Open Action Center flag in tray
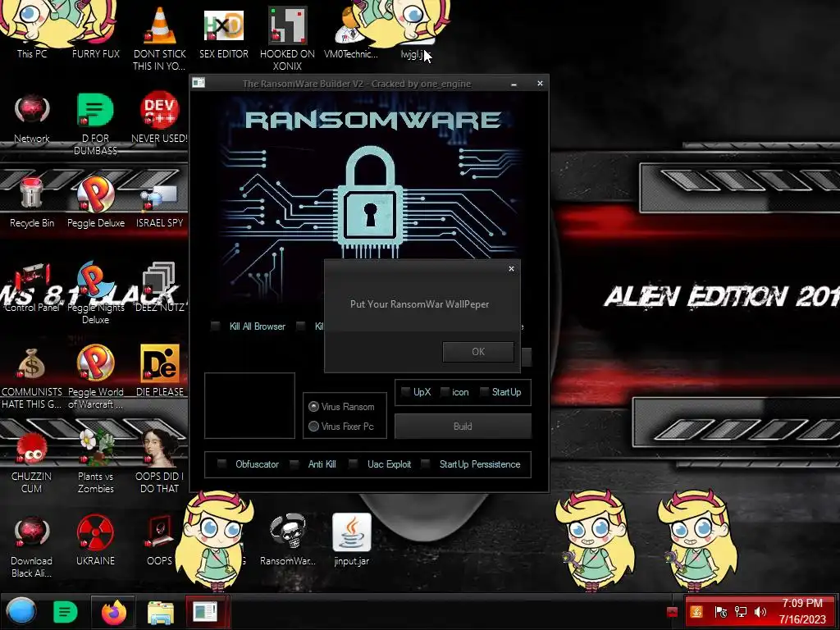Screen dimensions: 840x630 [x=720, y=611]
